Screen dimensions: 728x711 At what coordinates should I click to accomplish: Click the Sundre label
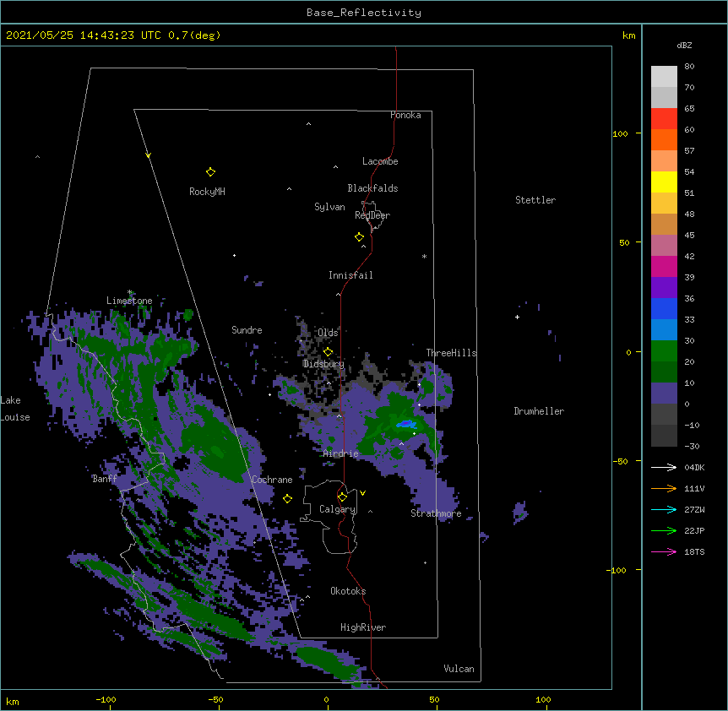point(247,330)
